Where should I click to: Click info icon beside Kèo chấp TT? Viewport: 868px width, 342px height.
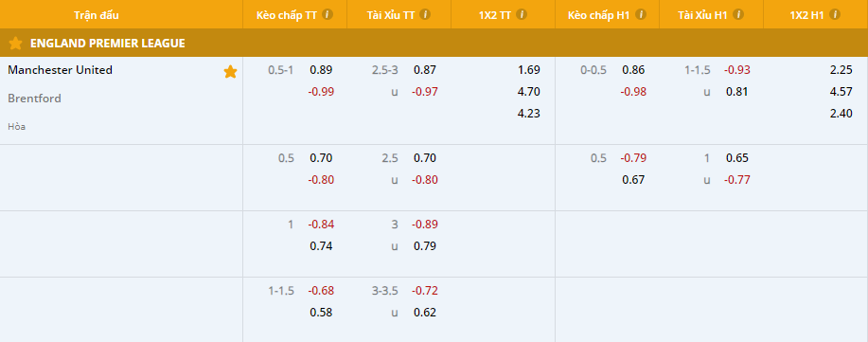click(x=328, y=14)
